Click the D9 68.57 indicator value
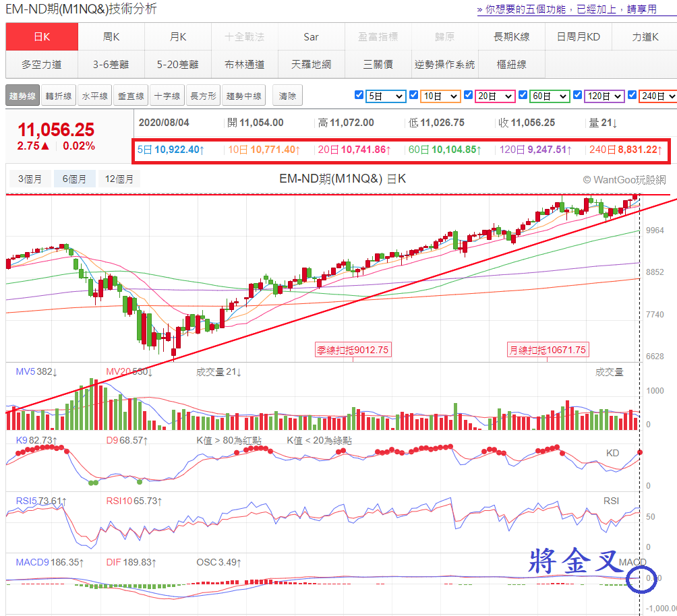Image resolution: width=677 pixels, height=616 pixels. coord(127,440)
